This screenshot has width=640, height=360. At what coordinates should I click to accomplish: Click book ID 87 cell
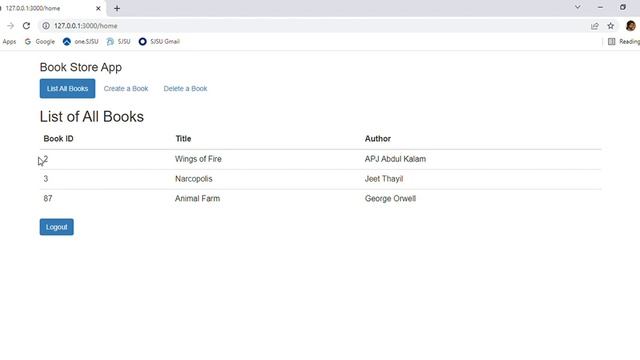48,198
